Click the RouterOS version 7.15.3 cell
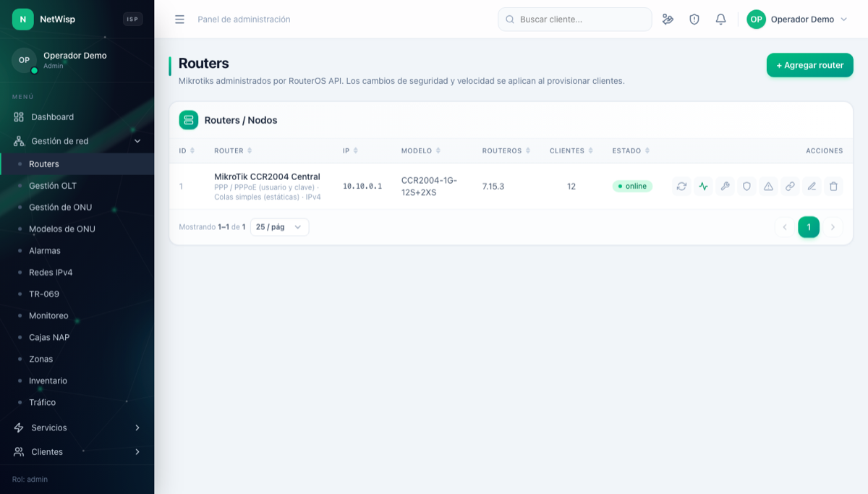The width and height of the screenshot is (868, 494). 493,187
